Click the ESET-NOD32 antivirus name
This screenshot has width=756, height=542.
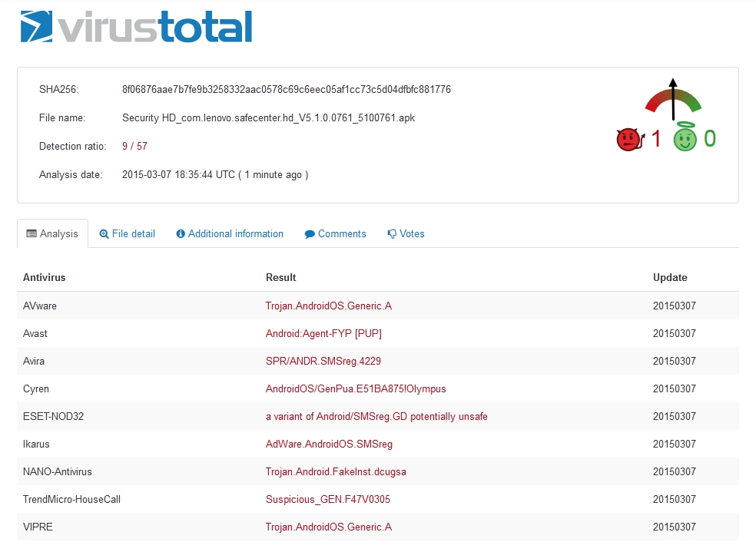pos(53,417)
